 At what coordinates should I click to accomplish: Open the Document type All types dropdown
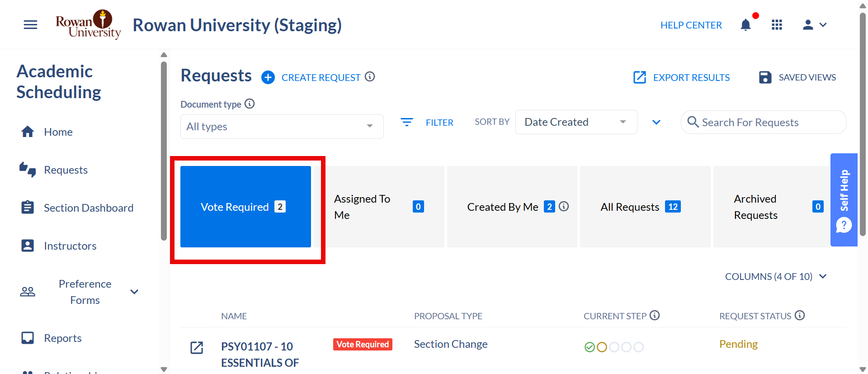click(x=282, y=127)
